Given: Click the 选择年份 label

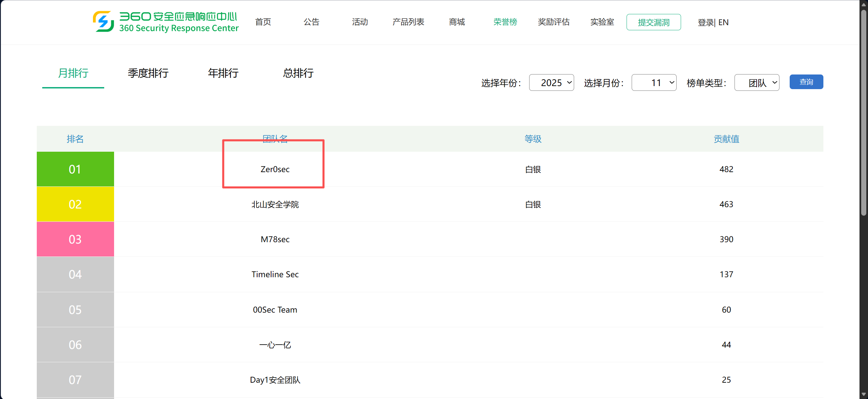Looking at the screenshot, I should pyautogui.click(x=501, y=83).
